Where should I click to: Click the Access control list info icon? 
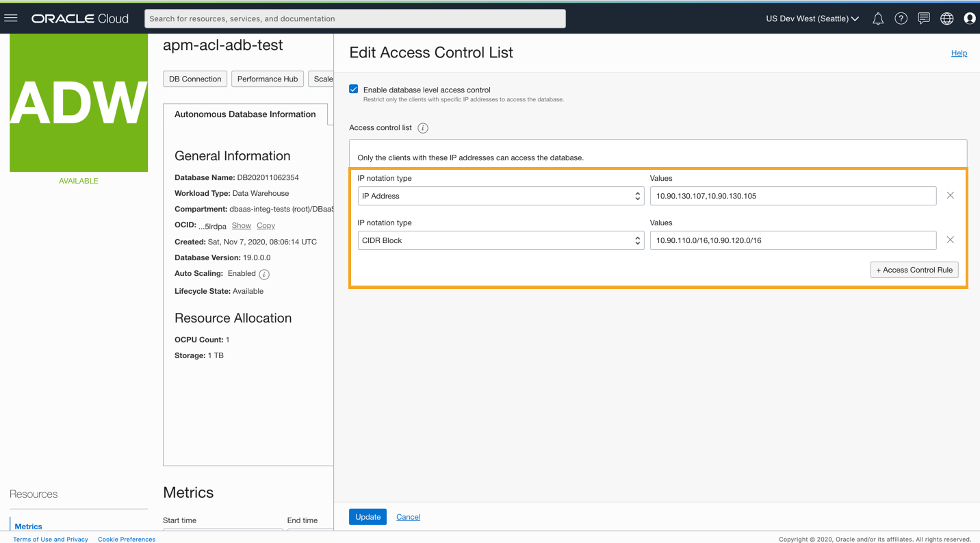(423, 128)
